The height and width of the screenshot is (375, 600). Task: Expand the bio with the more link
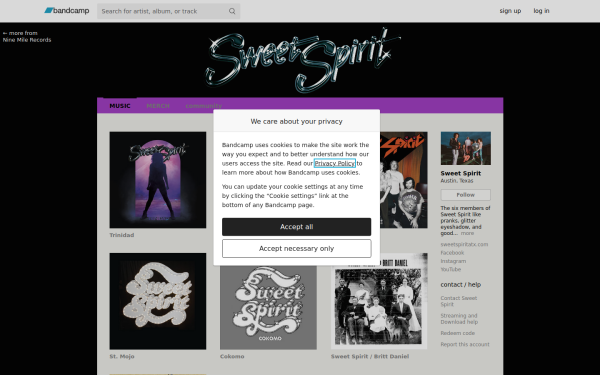467,233
